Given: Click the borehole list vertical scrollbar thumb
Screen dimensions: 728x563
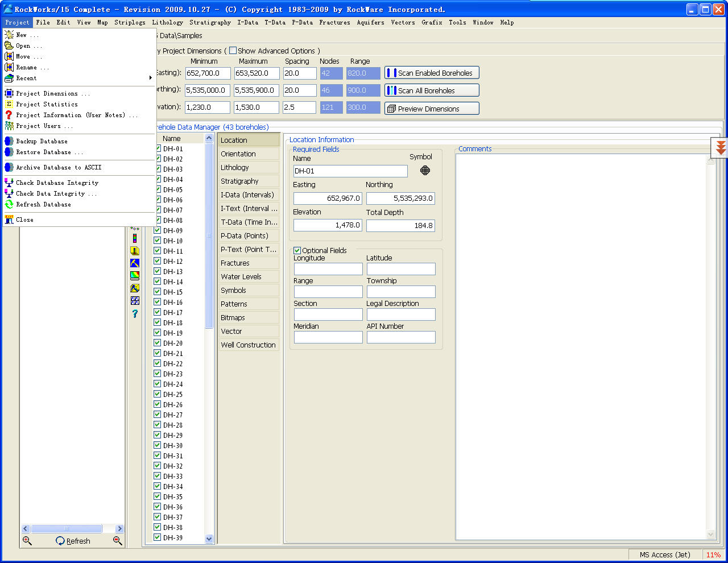Looking at the screenshot, I should [x=209, y=235].
